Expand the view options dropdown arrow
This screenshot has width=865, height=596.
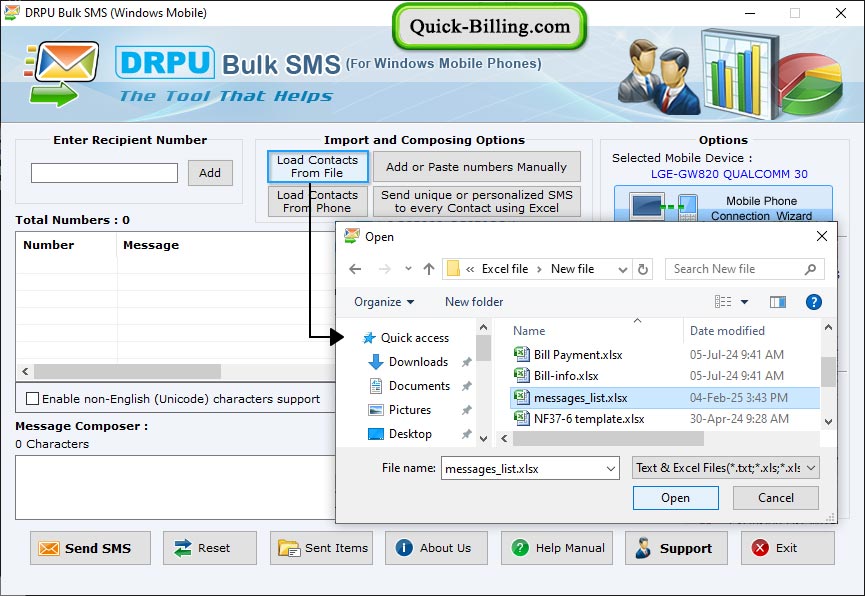pos(744,302)
